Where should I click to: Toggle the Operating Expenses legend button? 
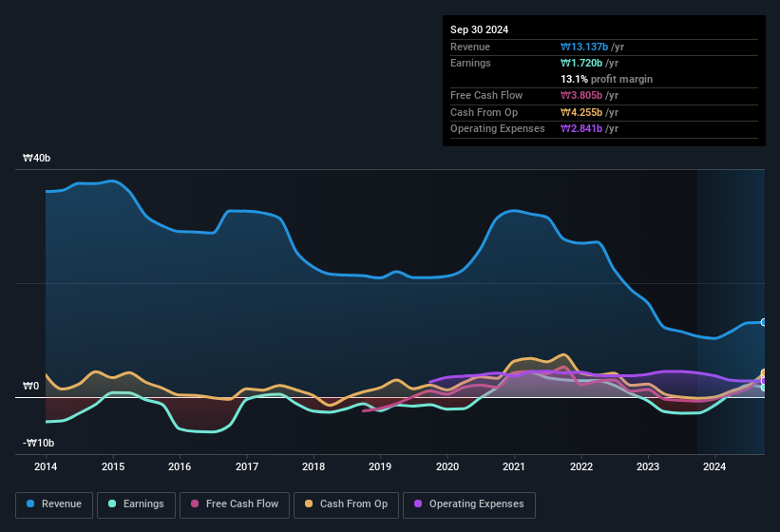pos(469,504)
